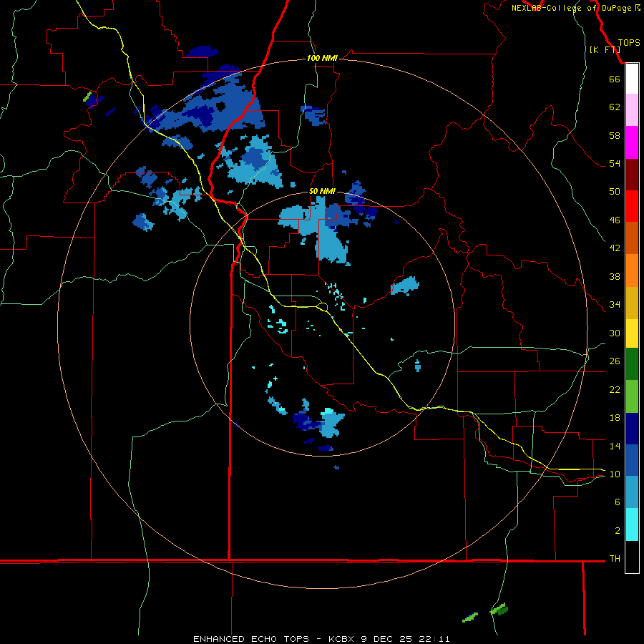Select the '50' legend value
This screenshot has width=644, height=644.
(x=615, y=191)
